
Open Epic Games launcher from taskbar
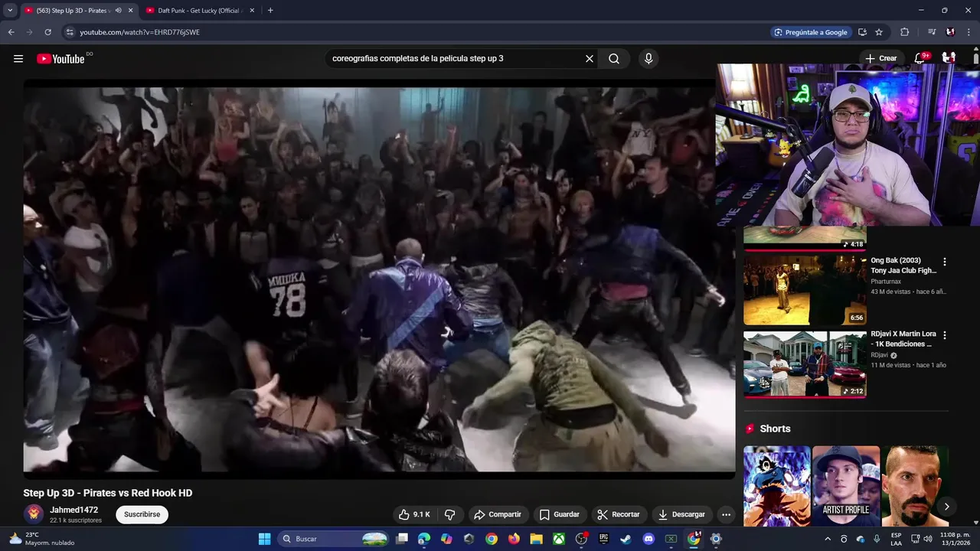click(x=603, y=539)
